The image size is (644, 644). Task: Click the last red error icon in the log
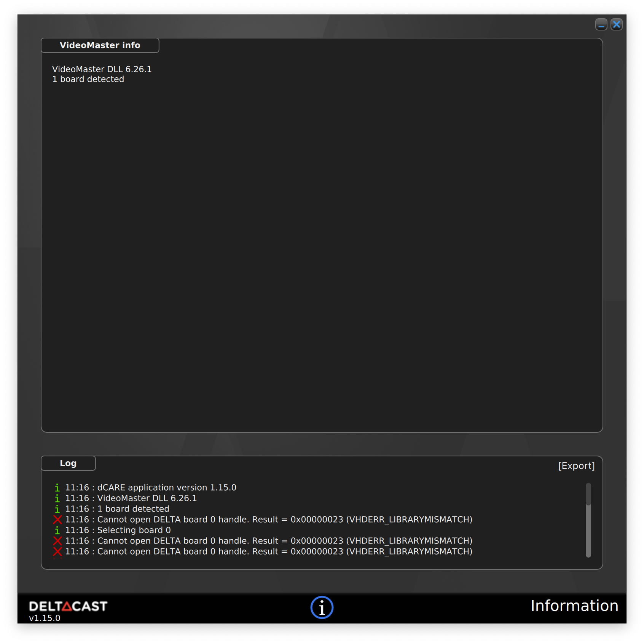coord(57,552)
